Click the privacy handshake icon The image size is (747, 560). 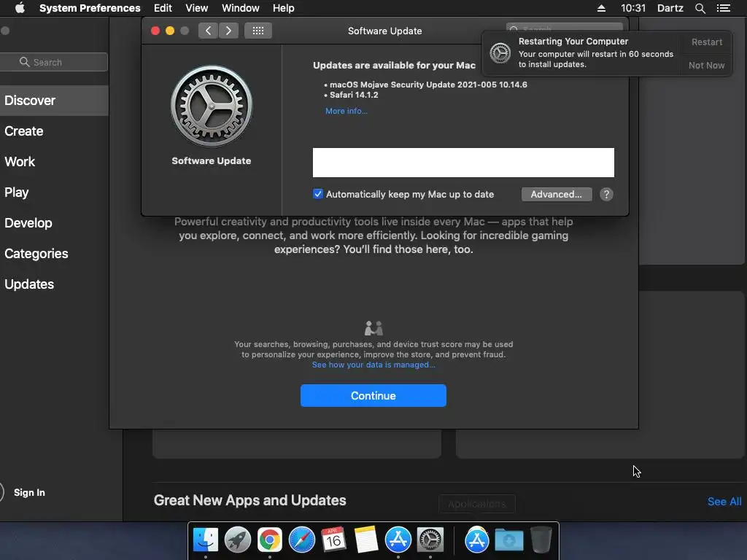[x=373, y=327]
